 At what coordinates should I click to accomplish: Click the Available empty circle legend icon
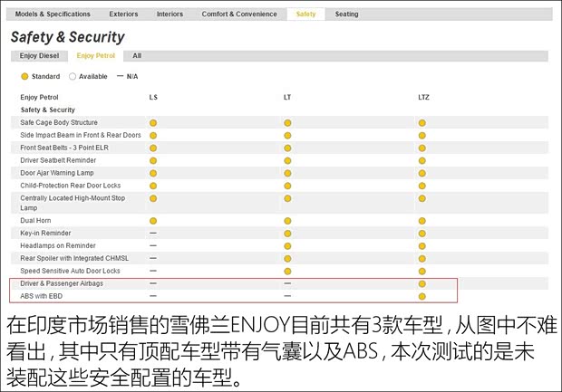73,76
